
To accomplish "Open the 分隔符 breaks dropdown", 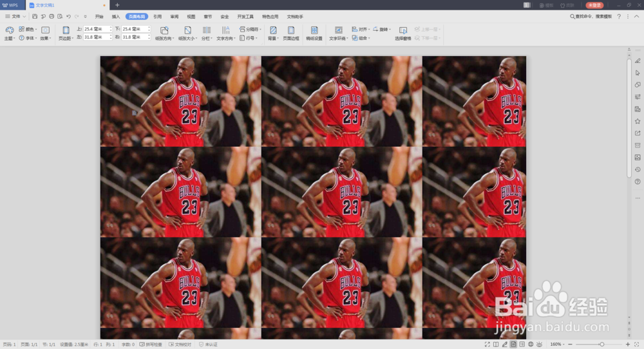I will (x=250, y=29).
